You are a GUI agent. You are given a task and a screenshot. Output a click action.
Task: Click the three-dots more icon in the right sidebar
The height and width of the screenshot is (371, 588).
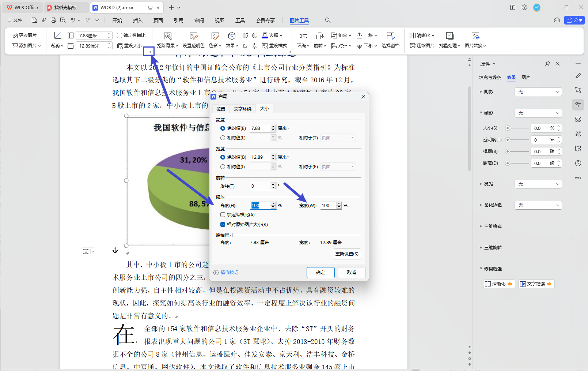click(578, 178)
